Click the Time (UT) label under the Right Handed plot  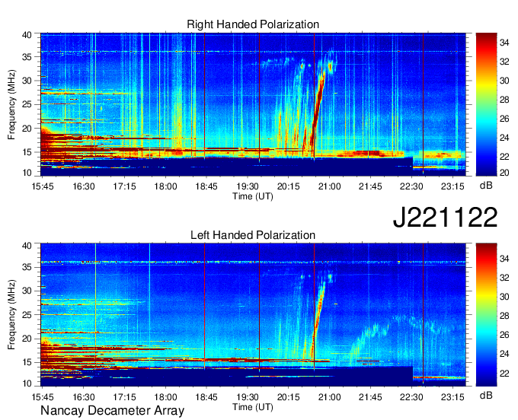253,196
